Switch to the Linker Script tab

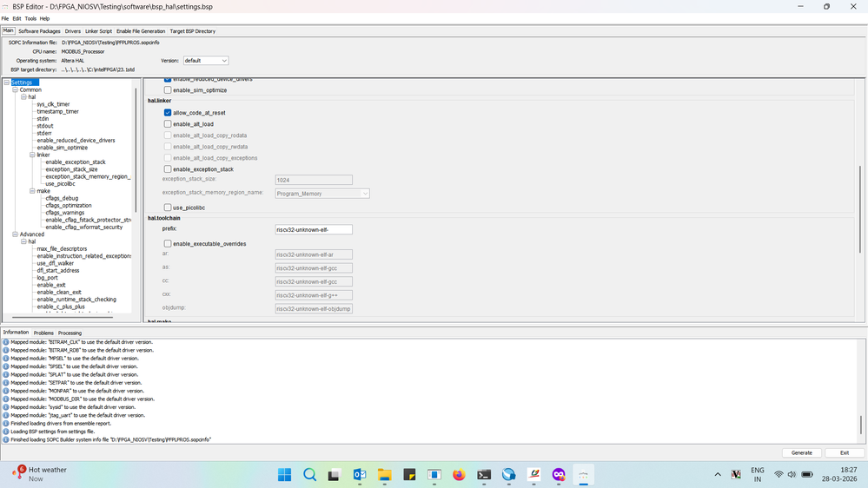coord(98,31)
